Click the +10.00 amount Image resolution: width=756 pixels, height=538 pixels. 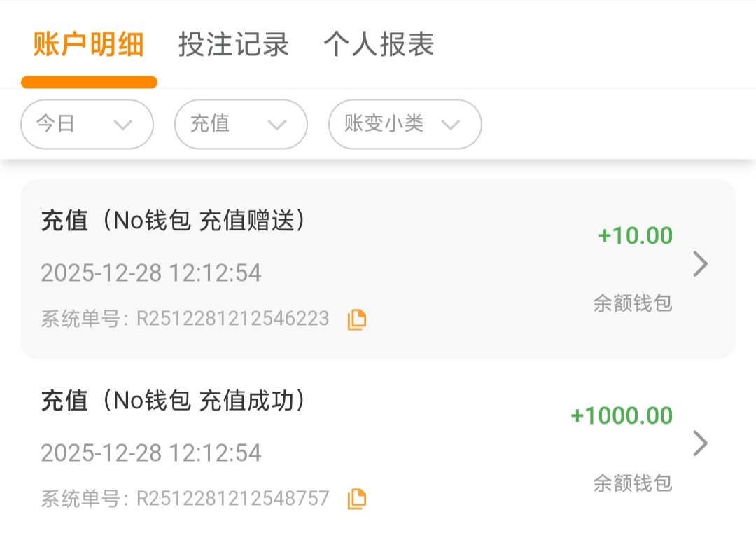(x=635, y=236)
